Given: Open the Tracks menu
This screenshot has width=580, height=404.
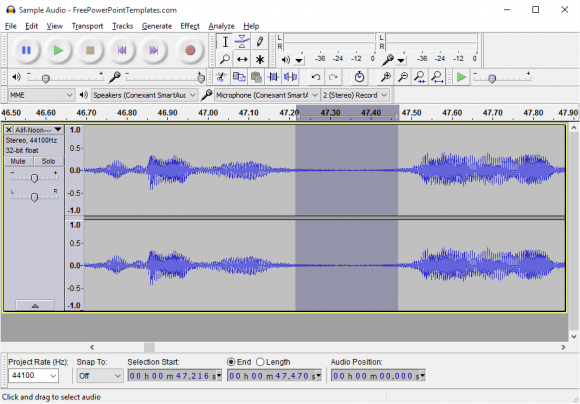Looking at the screenshot, I should pos(122,26).
